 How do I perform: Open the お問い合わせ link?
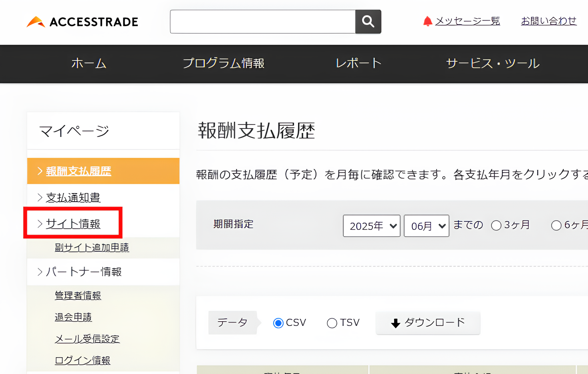click(548, 21)
